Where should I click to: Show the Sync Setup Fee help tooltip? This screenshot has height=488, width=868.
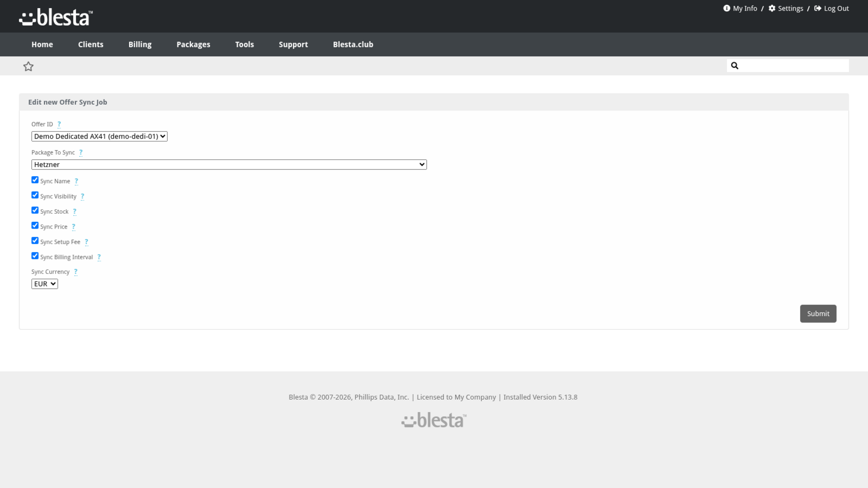[x=86, y=242]
